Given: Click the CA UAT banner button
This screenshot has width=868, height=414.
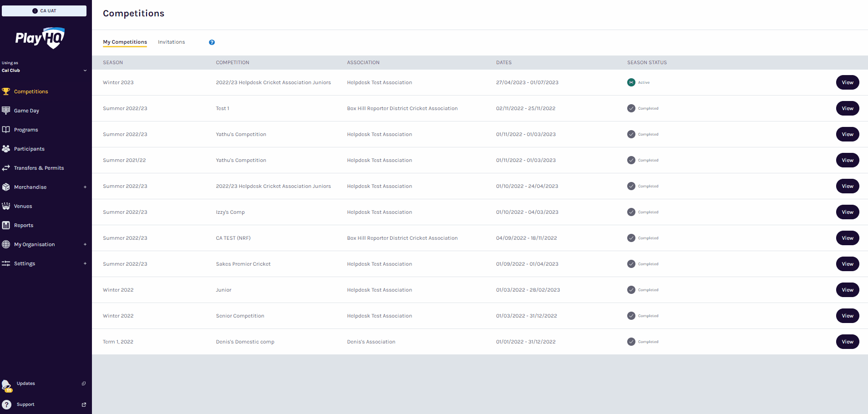Looking at the screenshot, I should coord(44,10).
